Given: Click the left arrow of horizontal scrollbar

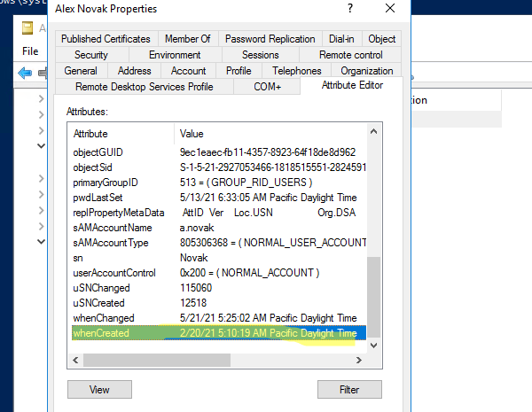Looking at the screenshot, I should click(x=75, y=360).
